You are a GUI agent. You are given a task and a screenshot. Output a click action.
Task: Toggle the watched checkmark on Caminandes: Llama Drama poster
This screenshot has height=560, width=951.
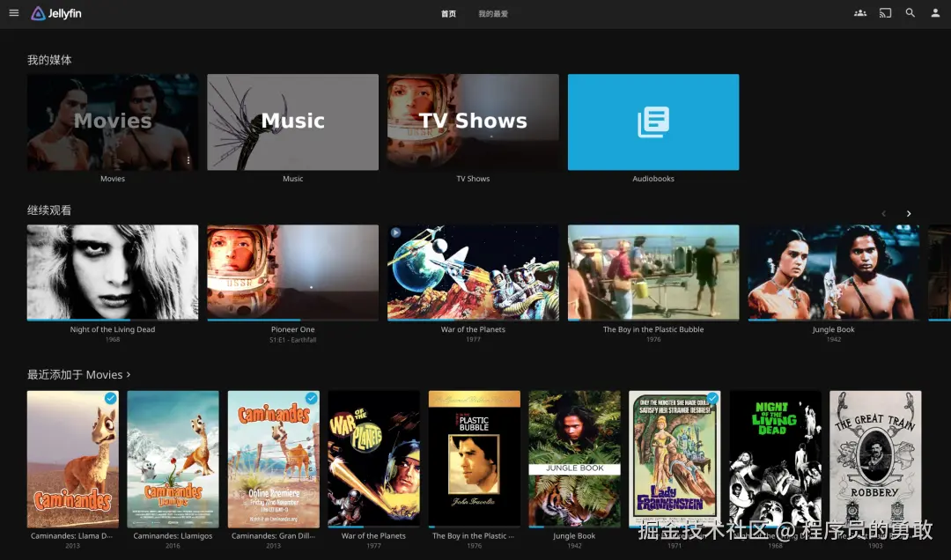tap(110, 399)
